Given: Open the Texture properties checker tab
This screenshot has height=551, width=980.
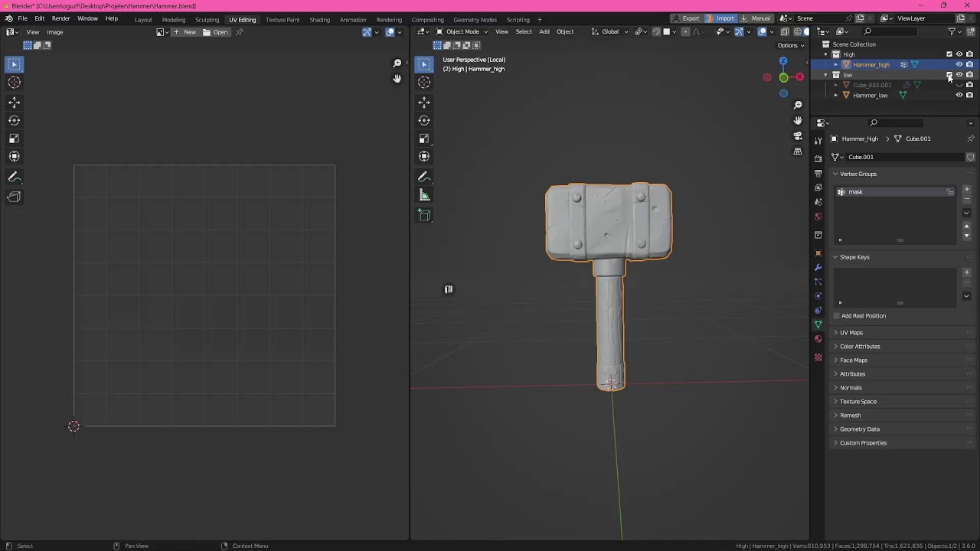Looking at the screenshot, I should point(818,357).
